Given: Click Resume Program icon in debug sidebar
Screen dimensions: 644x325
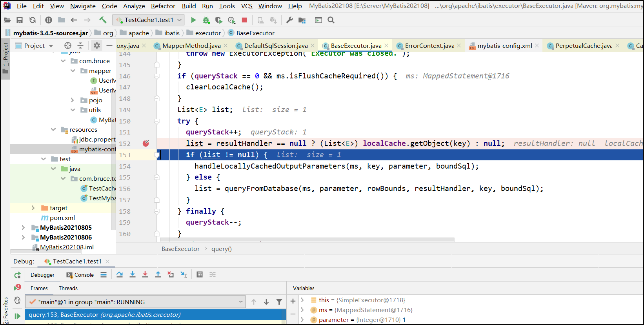Looking at the screenshot, I should [17, 316].
